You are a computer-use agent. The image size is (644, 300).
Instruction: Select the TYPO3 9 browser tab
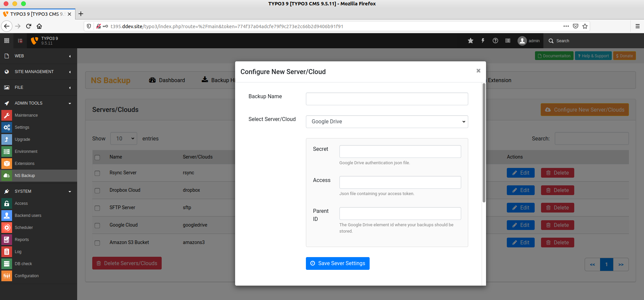point(37,14)
